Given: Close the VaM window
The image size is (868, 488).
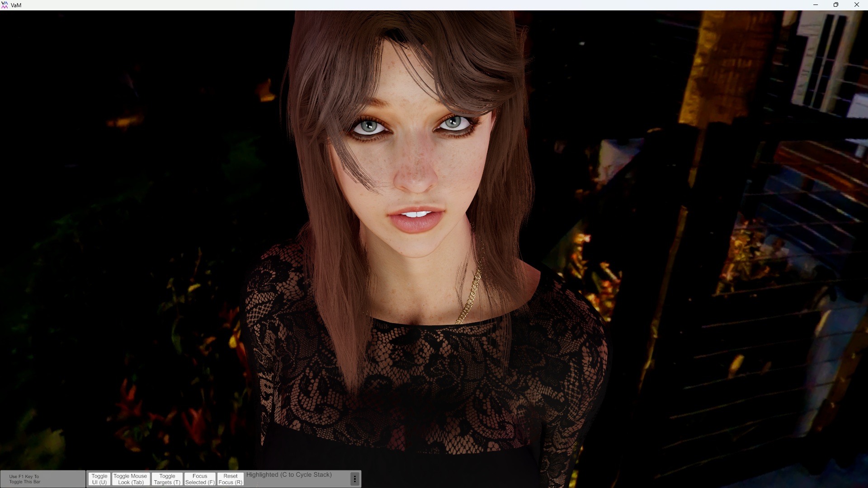Looking at the screenshot, I should click(856, 5).
